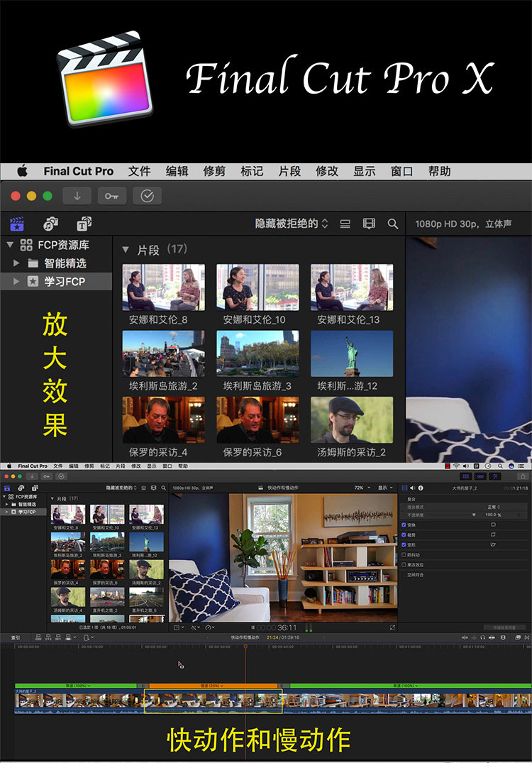Screen dimensions: 532x763
Task: Expand 学习FCP event triangle in enlarged sidebar
Action: point(16,281)
